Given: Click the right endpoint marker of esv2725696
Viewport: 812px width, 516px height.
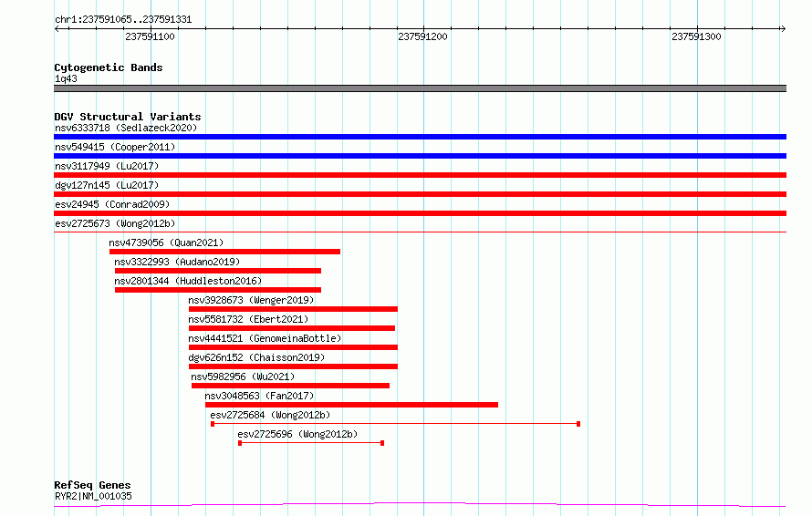Looking at the screenshot, I should tap(382, 443).
